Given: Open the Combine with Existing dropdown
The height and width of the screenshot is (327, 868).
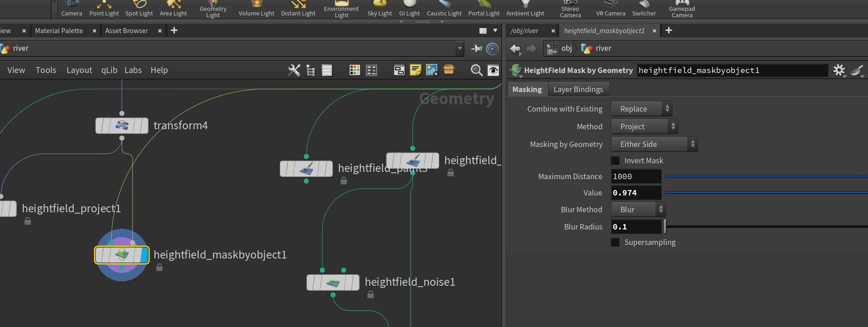Looking at the screenshot, I should [641, 109].
